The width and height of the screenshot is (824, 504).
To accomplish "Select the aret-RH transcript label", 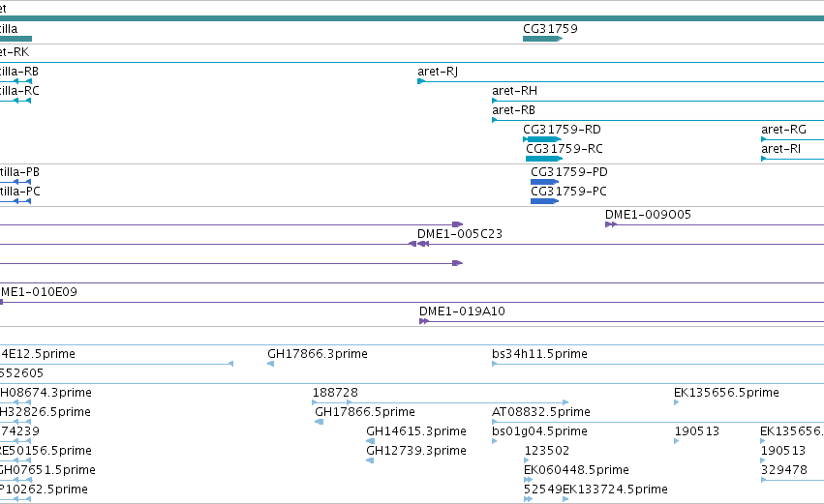I will coord(514,91).
